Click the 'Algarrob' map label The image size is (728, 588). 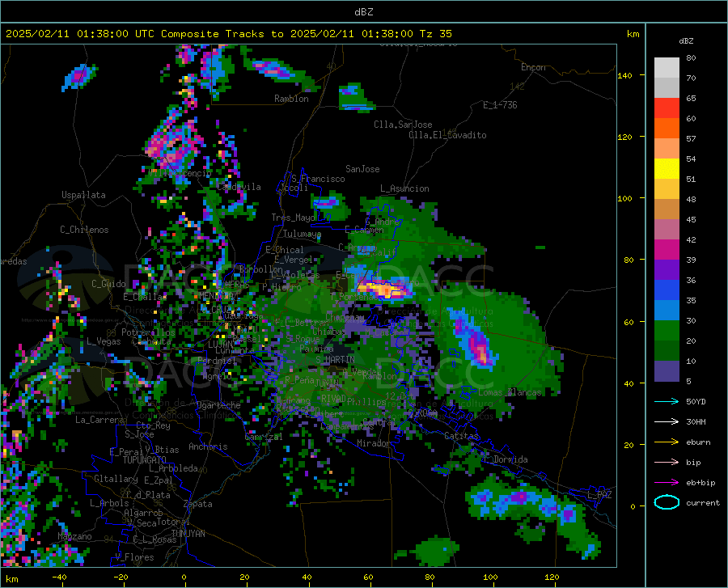143,513
